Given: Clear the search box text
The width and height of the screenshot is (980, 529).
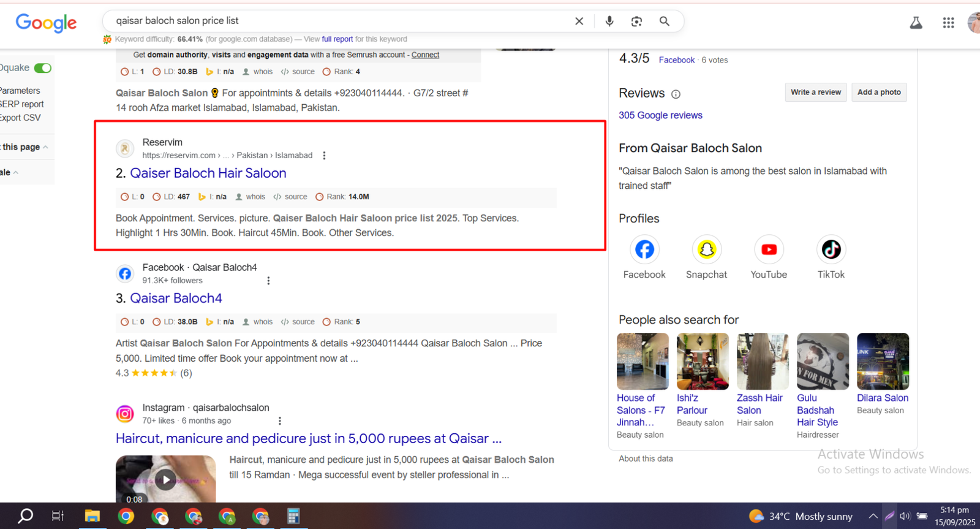Looking at the screenshot, I should (579, 21).
